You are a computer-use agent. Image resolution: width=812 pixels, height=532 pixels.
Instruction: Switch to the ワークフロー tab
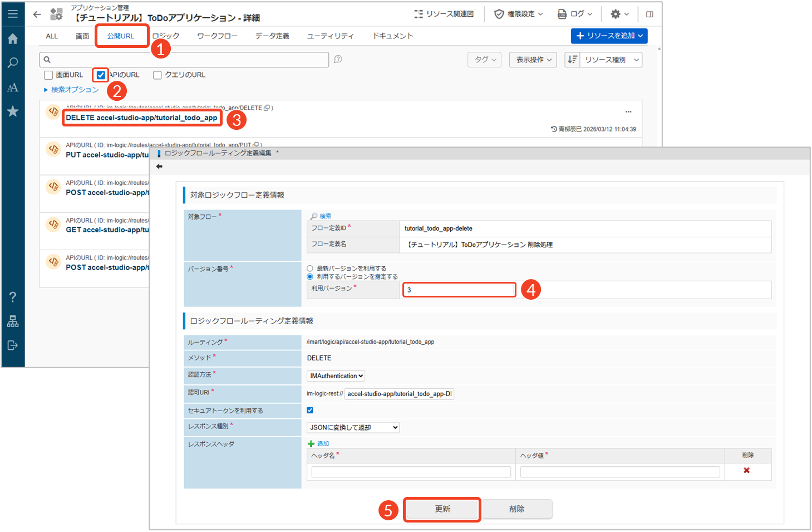pos(217,36)
